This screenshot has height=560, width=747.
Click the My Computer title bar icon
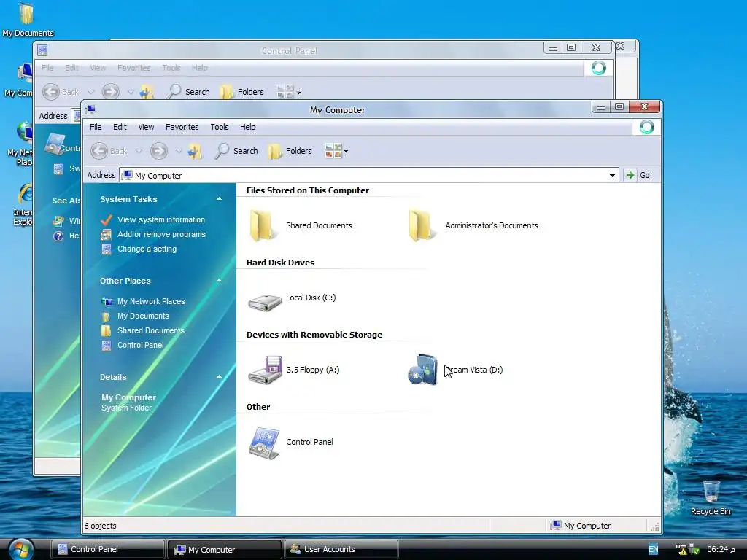point(91,110)
